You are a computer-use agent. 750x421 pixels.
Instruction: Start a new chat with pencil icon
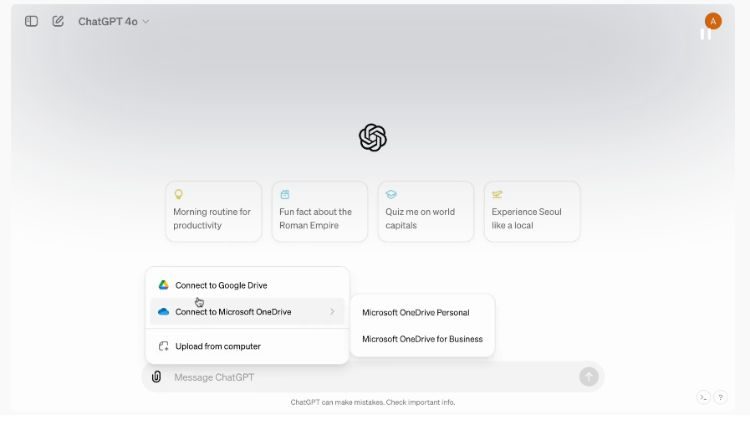pyautogui.click(x=58, y=21)
